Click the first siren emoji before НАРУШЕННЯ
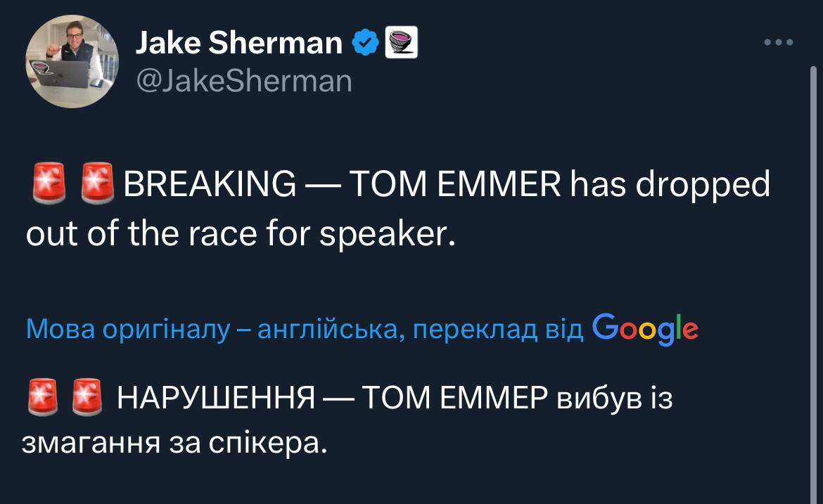Viewport: 823px width, 504px height. (x=45, y=399)
